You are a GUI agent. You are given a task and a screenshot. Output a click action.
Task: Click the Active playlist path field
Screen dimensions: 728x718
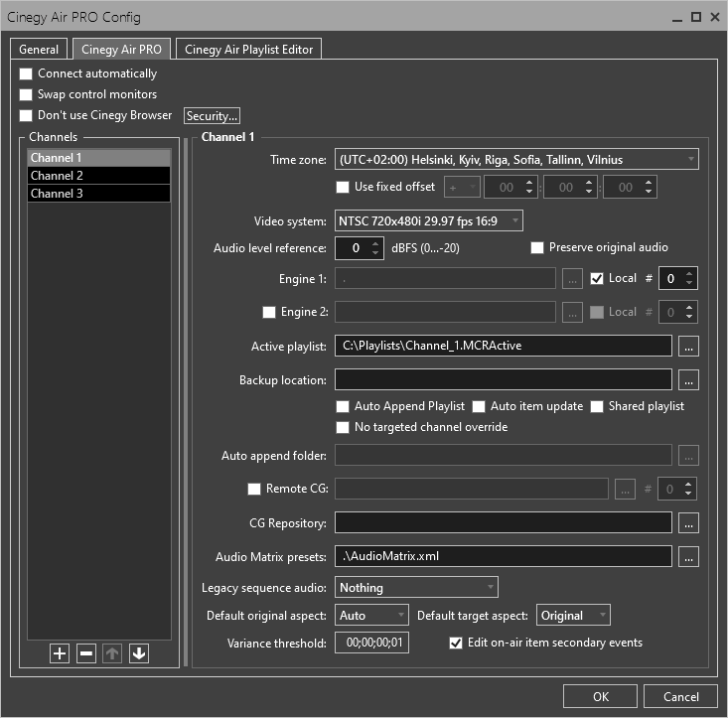pyautogui.click(x=504, y=347)
